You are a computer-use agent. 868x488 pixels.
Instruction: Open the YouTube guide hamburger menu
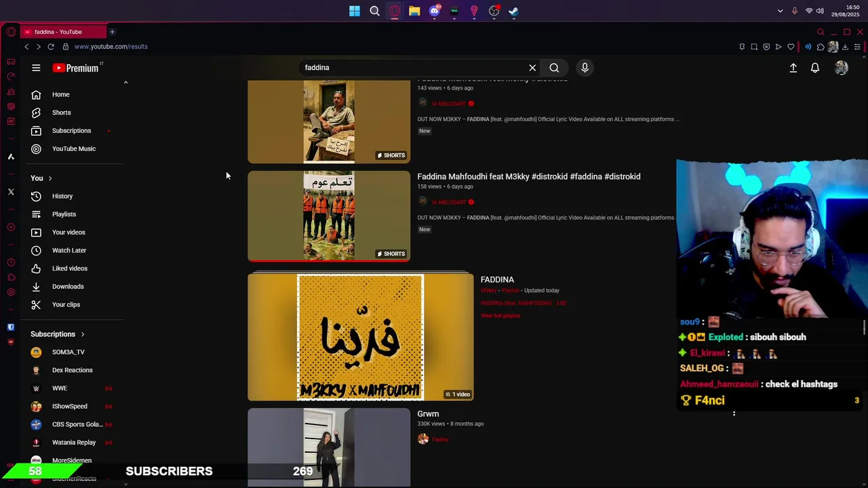(x=36, y=68)
